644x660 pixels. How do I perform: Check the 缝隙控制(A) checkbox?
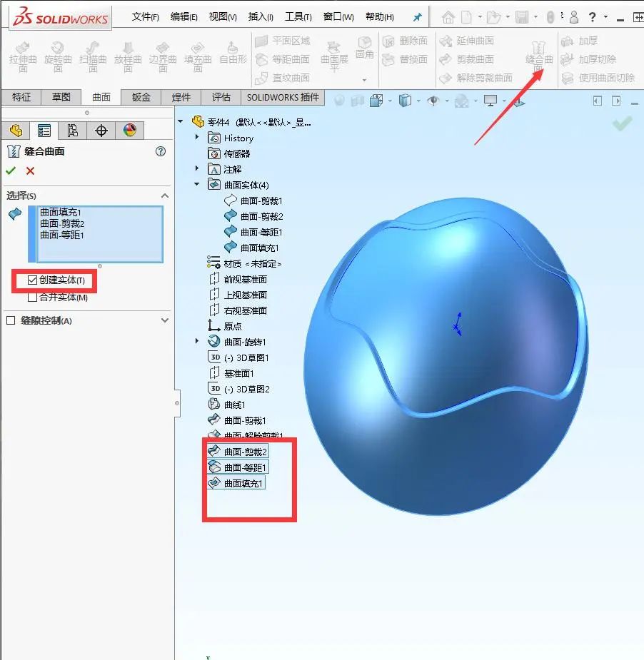coord(10,321)
